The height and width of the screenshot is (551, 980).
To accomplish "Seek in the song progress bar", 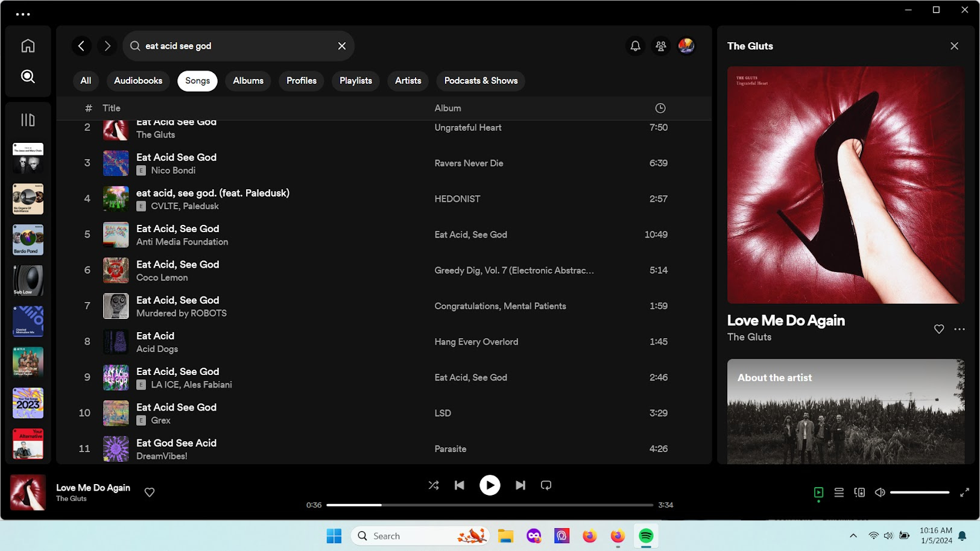I will click(490, 505).
